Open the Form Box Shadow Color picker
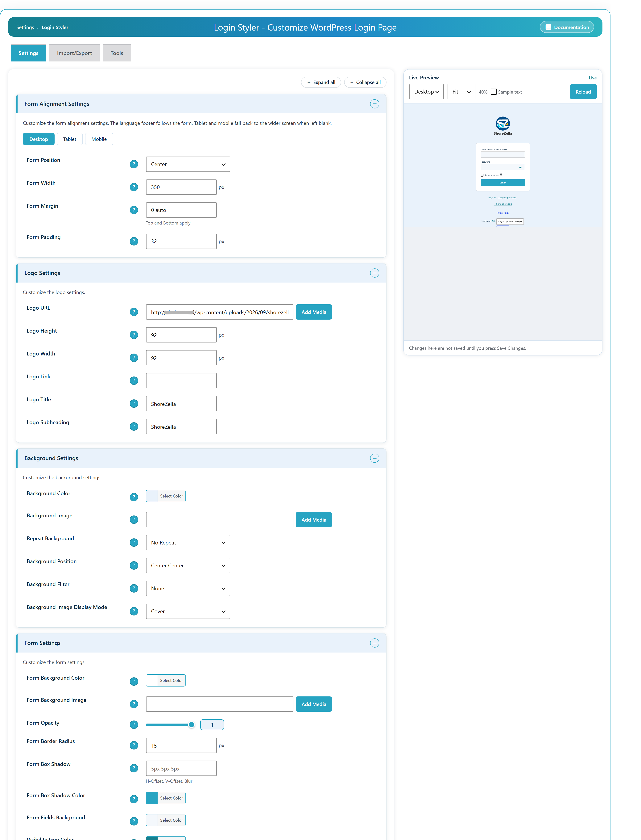 click(x=166, y=798)
